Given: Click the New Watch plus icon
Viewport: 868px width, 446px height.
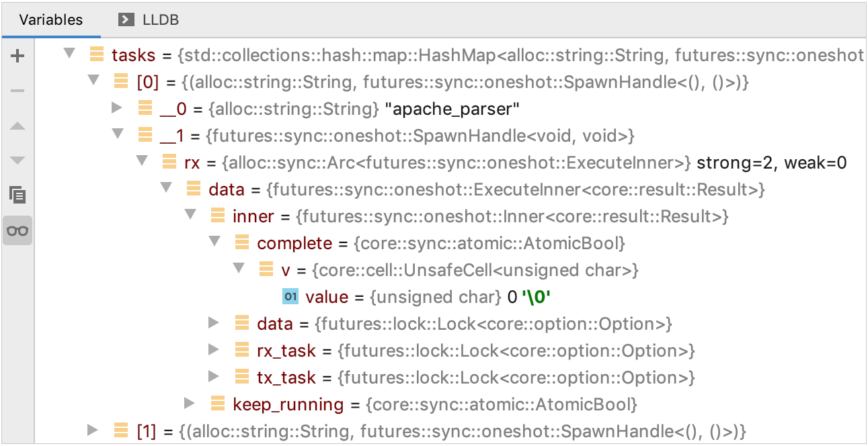Looking at the screenshot, I should 17,56.
